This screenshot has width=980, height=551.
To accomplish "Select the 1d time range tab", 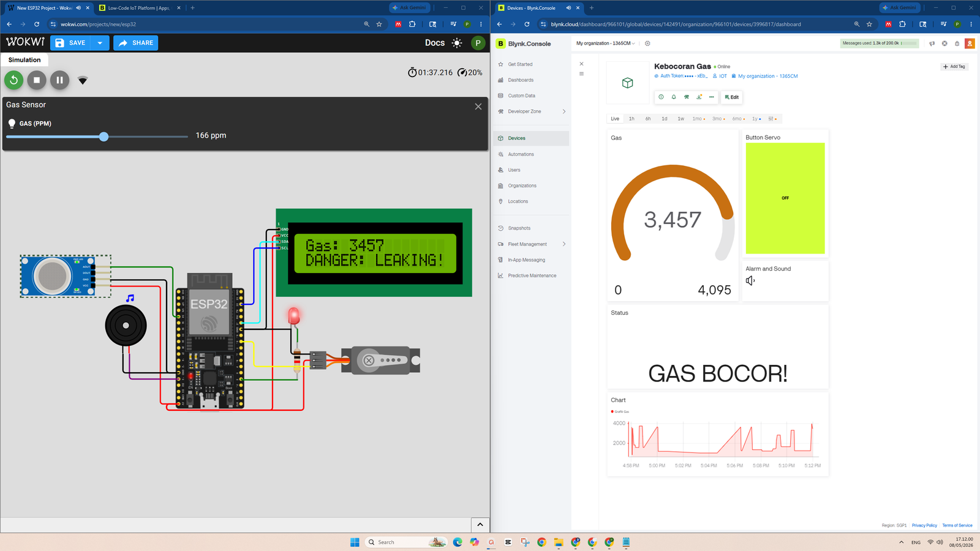I will 665,119.
